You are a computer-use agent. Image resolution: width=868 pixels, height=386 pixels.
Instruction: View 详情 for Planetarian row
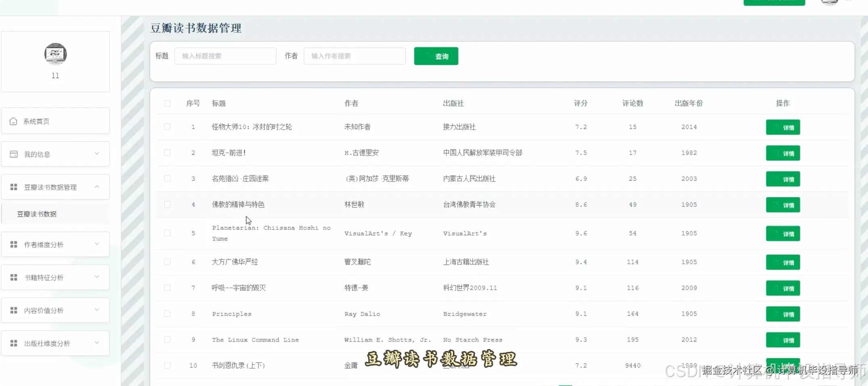[x=783, y=234]
